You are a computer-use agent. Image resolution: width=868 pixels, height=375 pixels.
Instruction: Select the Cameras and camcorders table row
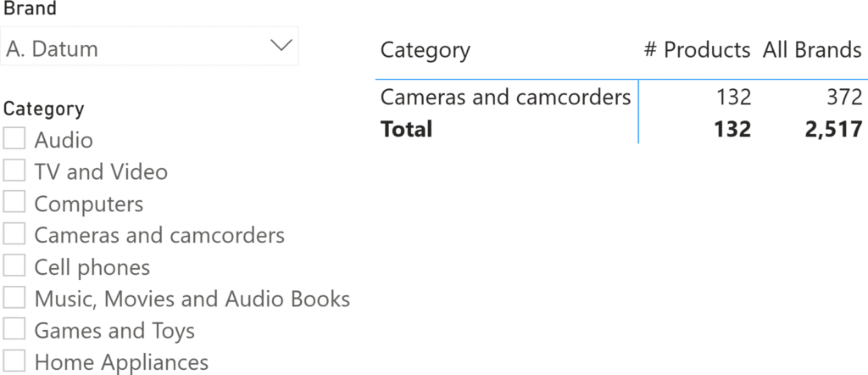[505, 97]
